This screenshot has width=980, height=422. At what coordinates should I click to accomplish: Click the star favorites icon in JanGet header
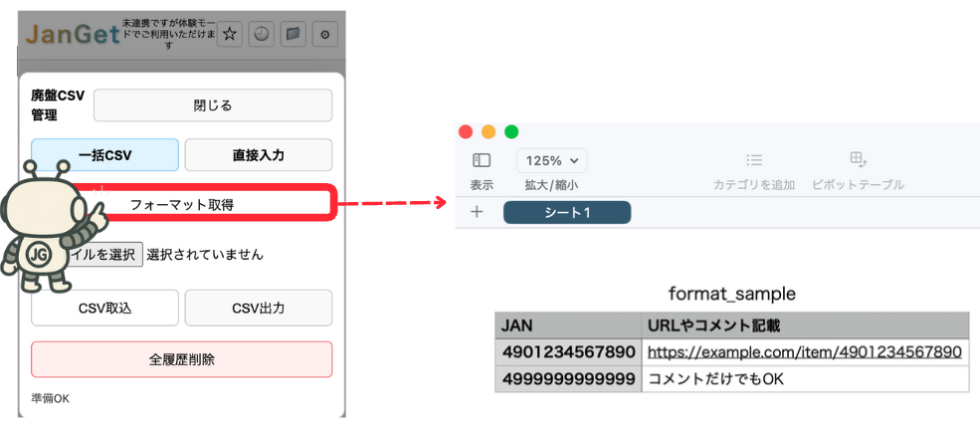(x=230, y=35)
